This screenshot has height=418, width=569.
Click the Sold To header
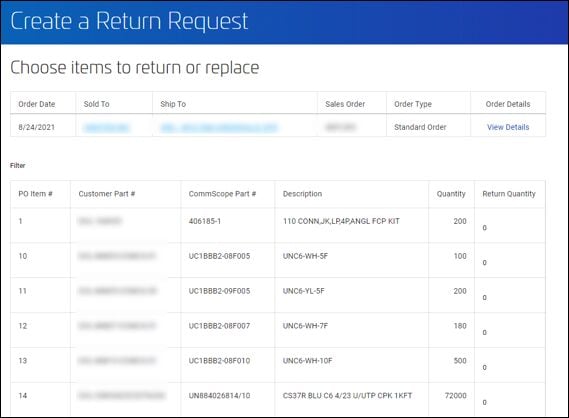tap(96, 104)
